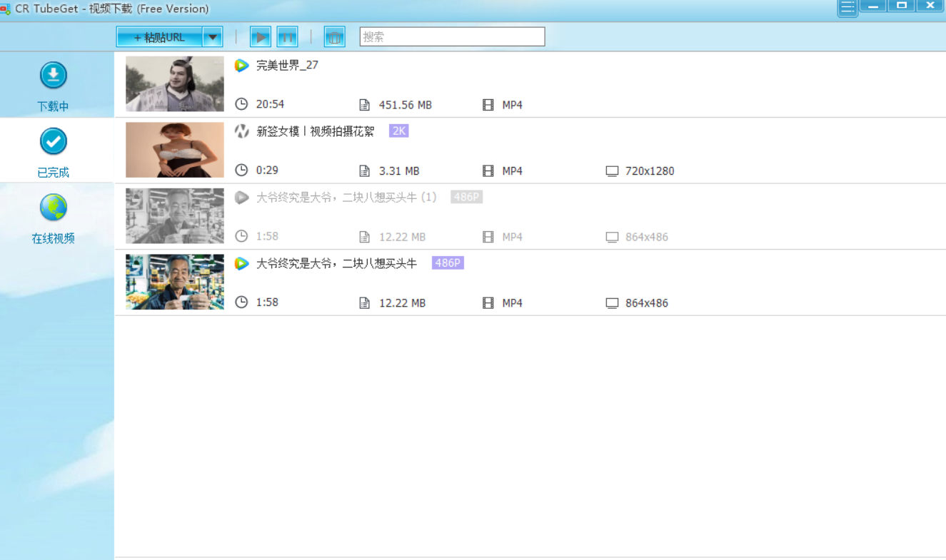This screenshot has width=946, height=560.
Task: Click the 2K quality badge
Action: pyautogui.click(x=398, y=131)
